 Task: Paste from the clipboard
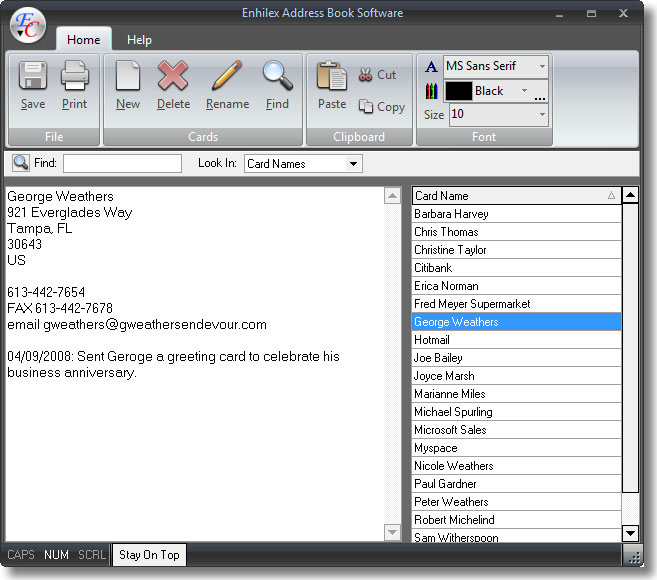[331, 85]
